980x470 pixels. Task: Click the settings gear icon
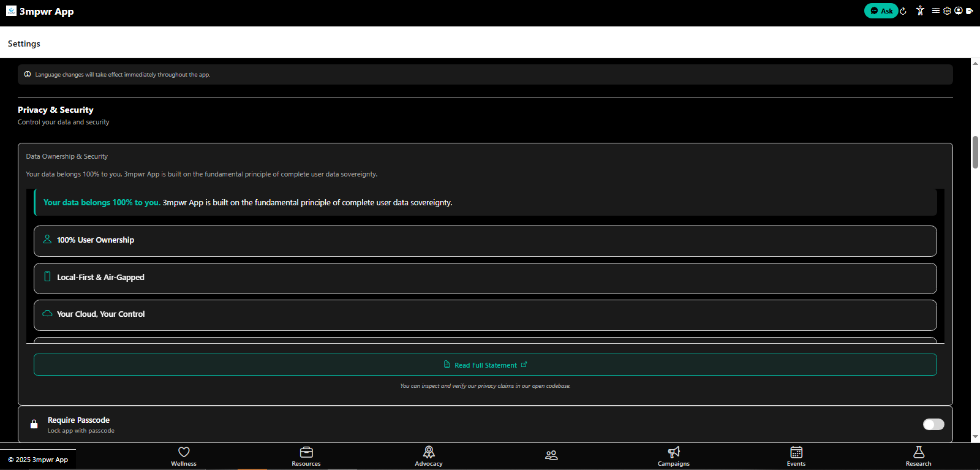tap(947, 10)
